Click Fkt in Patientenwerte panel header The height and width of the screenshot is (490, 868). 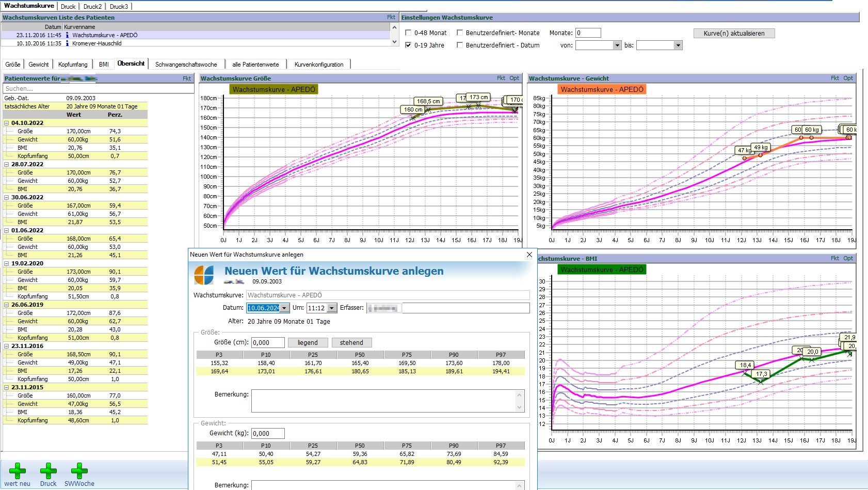(x=187, y=78)
